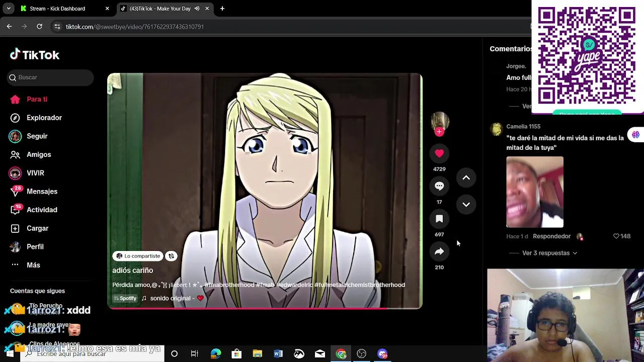
Task: Reply to Camelia 1155 with Responder
Action: (x=551, y=236)
